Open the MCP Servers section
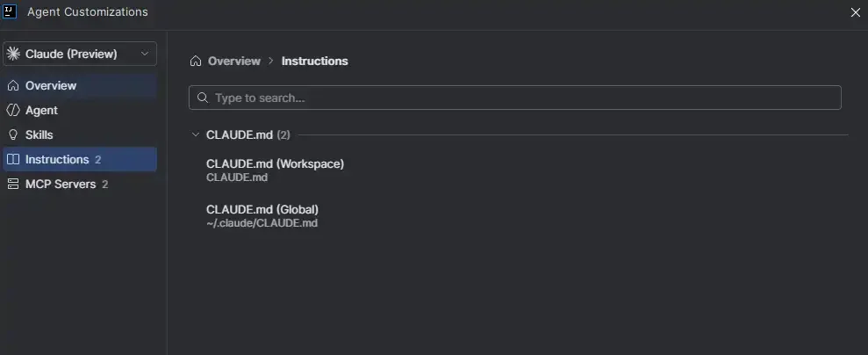The image size is (868, 355). 80,184
